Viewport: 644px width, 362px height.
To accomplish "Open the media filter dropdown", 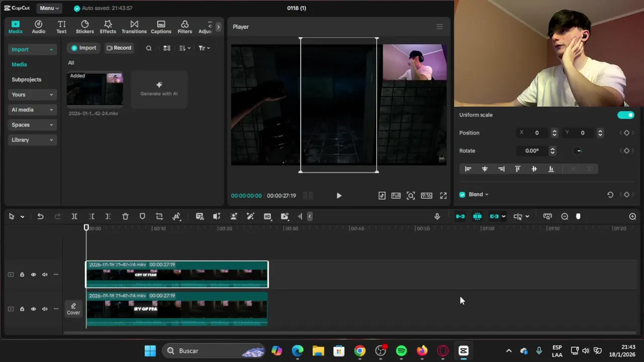I will click(x=204, y=48).
